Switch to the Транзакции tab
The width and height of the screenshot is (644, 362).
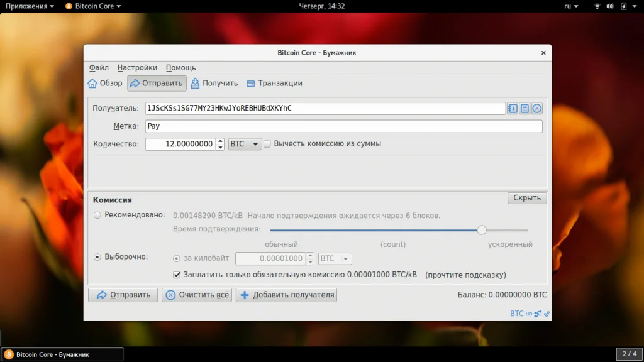[x=274, y=84]
